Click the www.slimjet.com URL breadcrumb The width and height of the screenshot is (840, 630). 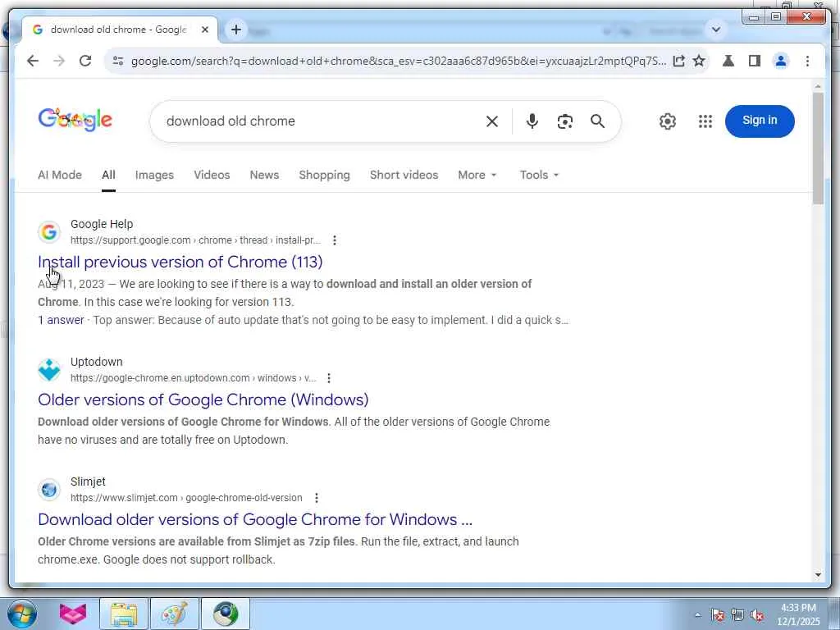[x=186, y=498]
